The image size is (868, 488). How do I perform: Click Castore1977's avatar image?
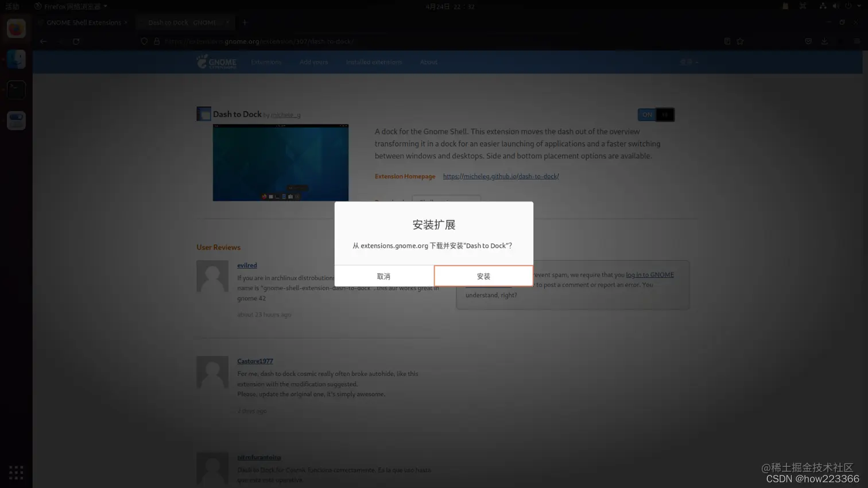point(212,371)
